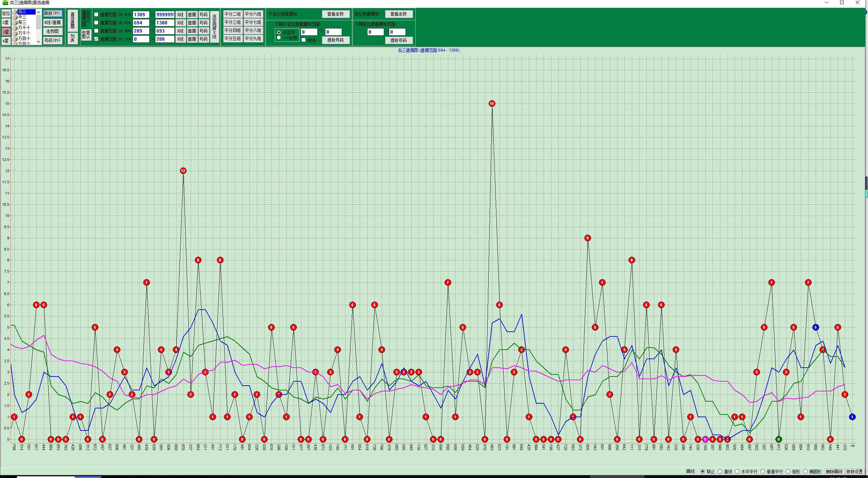
Task: Select the 万千十 folder entry
Action: 24,28
